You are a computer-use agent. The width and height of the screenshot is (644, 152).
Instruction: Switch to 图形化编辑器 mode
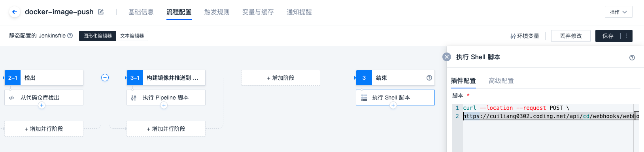pos(98,36)
